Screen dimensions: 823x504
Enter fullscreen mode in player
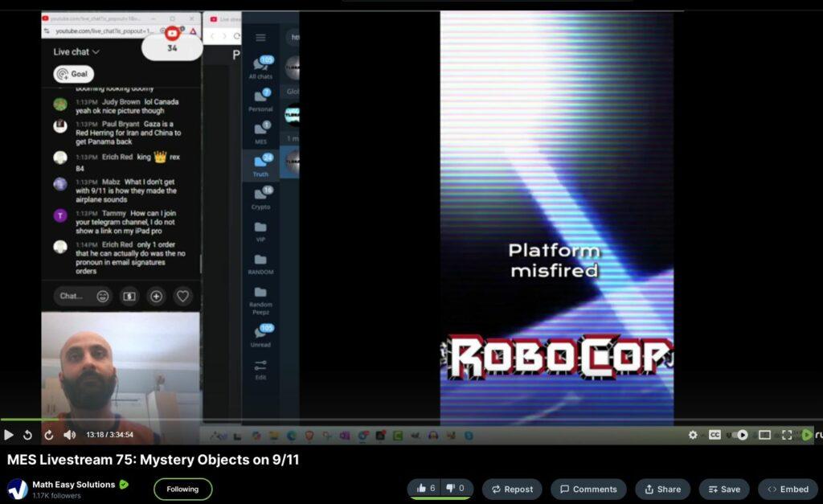(x=787, y=435)
